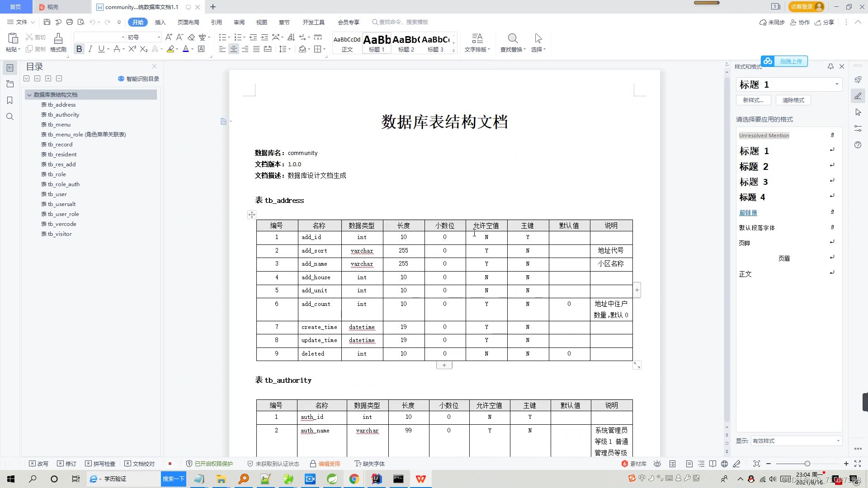The image size is (868, 488).
Task: Toggle bold formatting
Action: [x=79, y=49]
